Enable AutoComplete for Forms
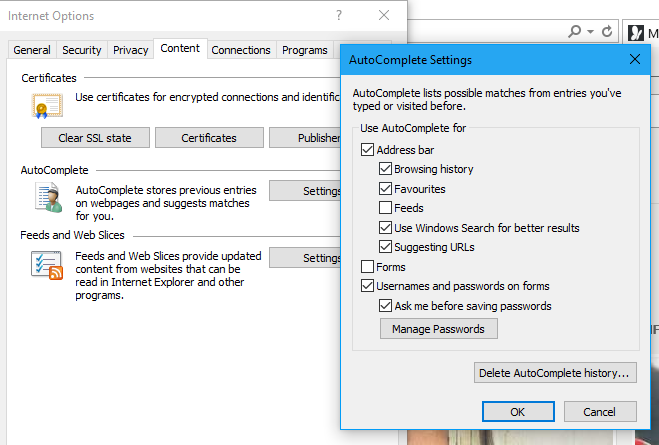Image resolution: width=659 pixels, height=445 pixels. click(367, 266)
